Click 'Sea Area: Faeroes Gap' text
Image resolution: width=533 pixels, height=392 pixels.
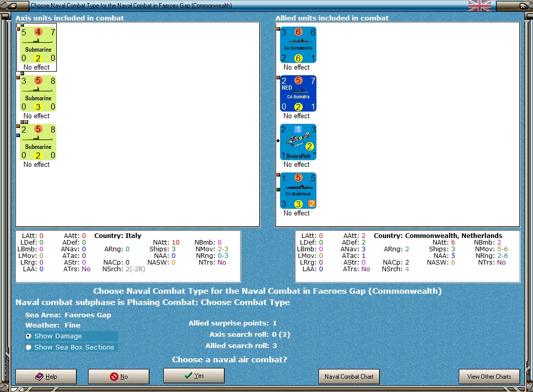tap(68, 315)
